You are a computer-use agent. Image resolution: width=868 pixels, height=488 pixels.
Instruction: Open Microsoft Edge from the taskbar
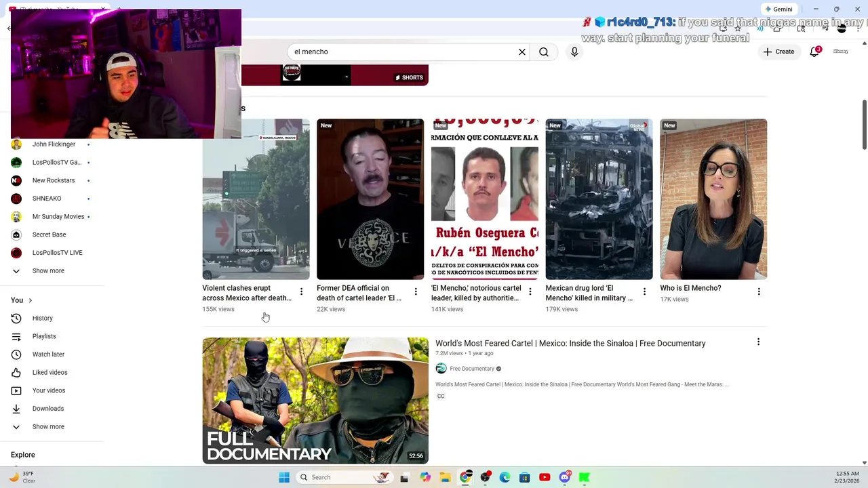(505, 477)
